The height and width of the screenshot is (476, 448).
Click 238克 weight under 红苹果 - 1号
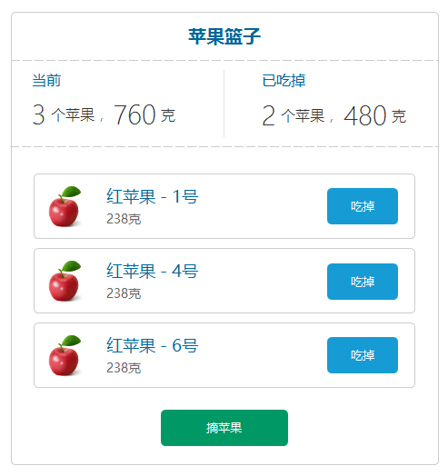click(x=124, y=219)
